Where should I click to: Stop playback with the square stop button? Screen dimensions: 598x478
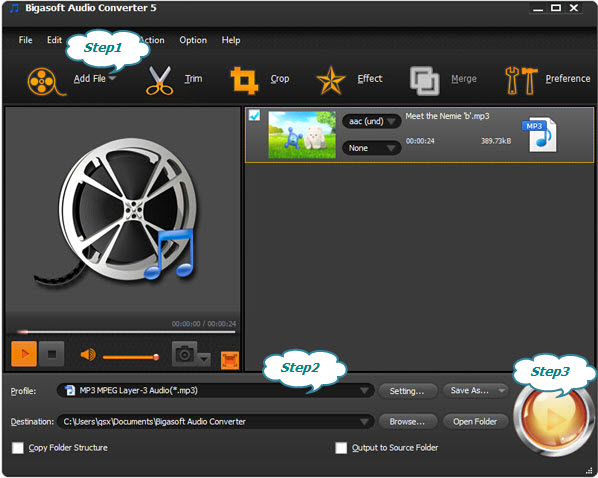(51, 354)
